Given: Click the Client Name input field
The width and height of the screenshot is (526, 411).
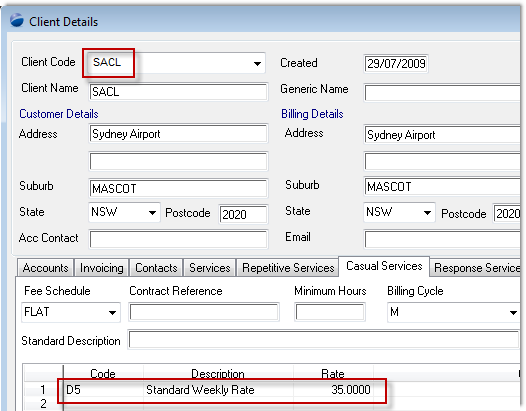Looking at the screenshot, I should (178, 92).
